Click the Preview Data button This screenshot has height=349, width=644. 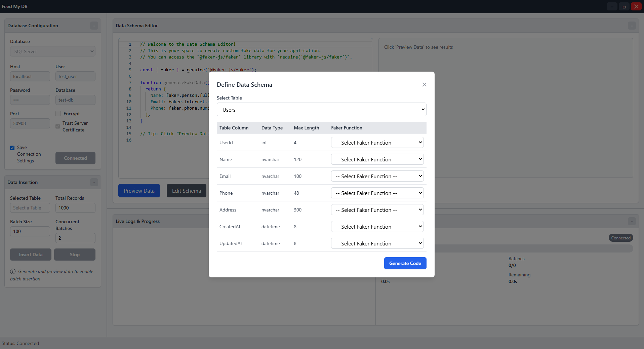pos(139,191)
